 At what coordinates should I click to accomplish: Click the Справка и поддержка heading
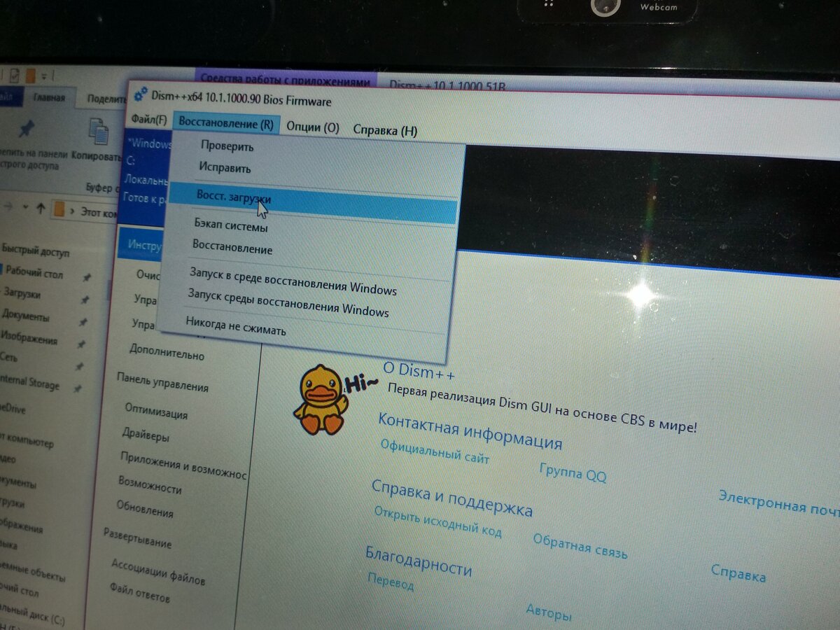click(x=451, y=498)
